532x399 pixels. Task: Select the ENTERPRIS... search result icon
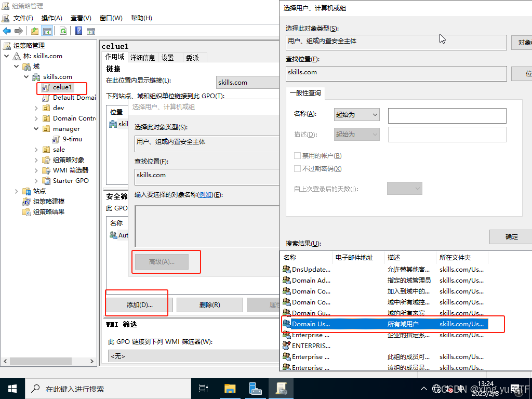286,345
